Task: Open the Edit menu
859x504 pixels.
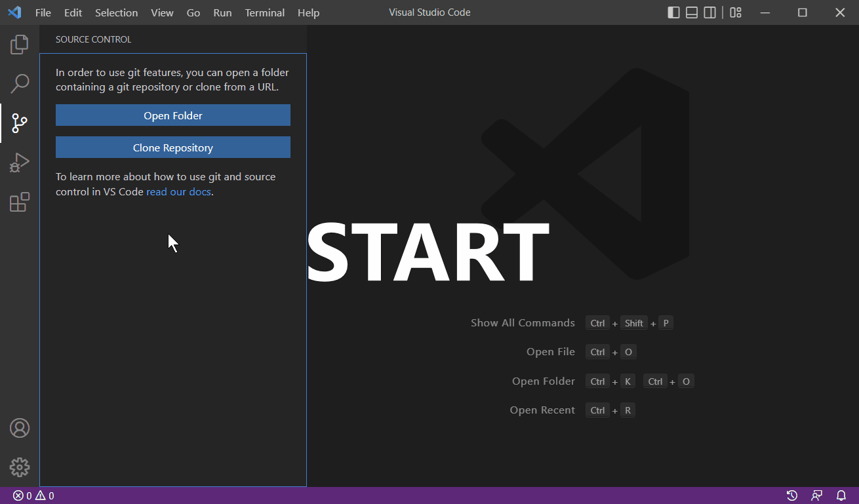Action: tap(73, 12)
